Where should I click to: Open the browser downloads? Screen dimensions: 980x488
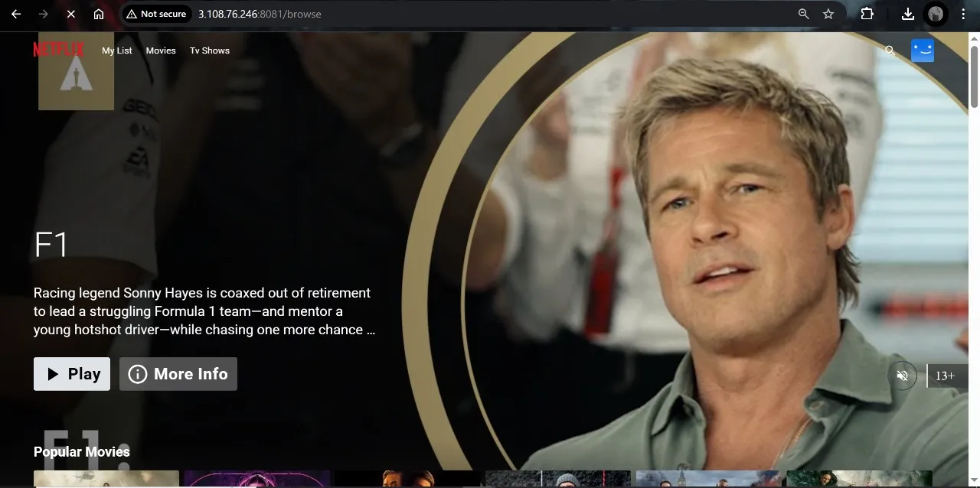tap(907, 14)
